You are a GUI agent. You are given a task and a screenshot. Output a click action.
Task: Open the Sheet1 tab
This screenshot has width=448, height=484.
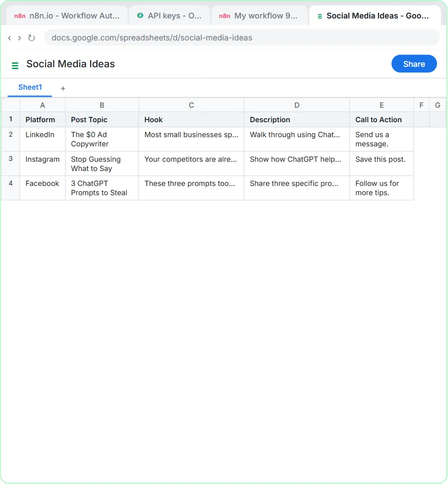click(30, 87)
